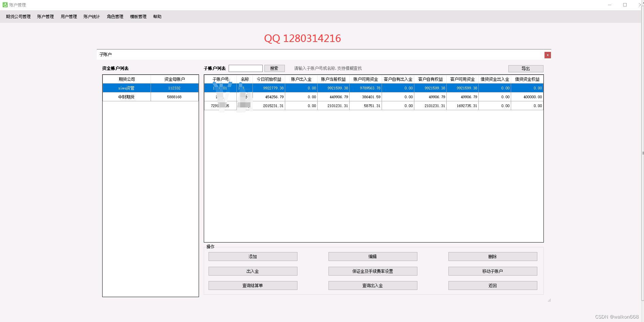Click the 客户自有出入金 column header
The width and height of the screenshot is (644, 322).
tap(398, 79)
